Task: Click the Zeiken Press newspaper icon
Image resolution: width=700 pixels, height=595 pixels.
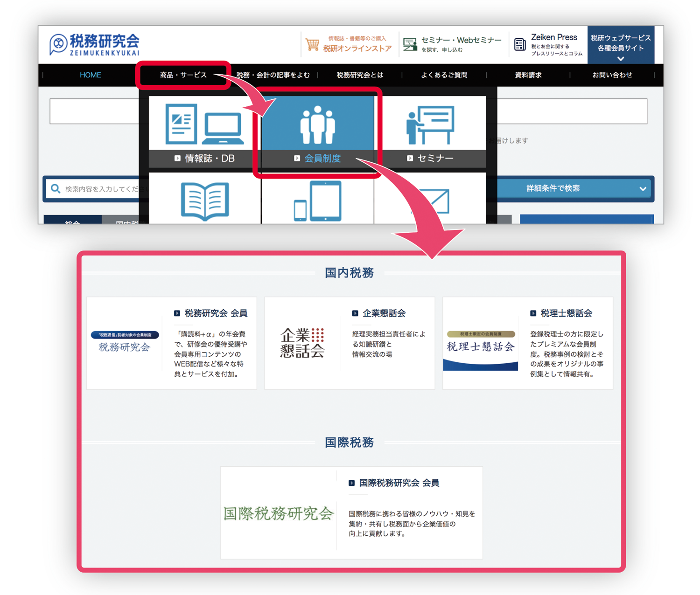Action: click(x=520, y=44)
